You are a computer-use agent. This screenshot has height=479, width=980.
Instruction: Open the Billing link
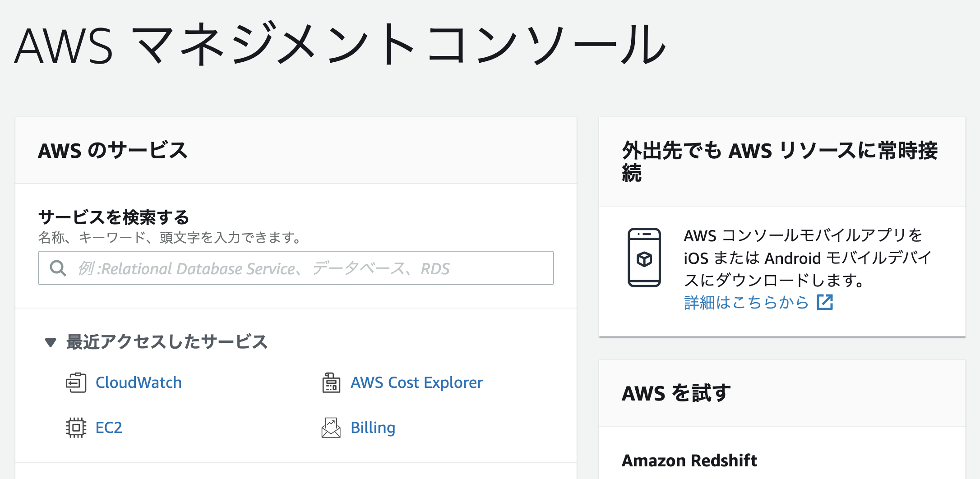(x=373, y=428)
